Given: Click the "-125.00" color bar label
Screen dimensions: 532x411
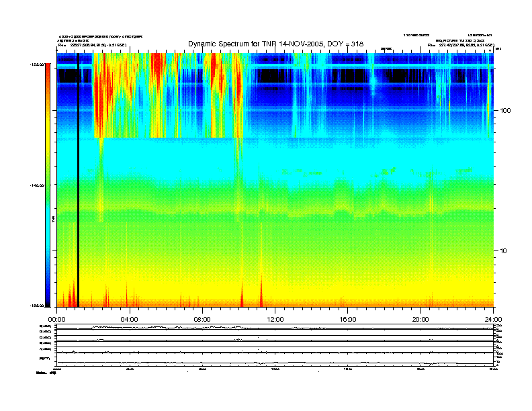Looking at the screenshot, I should (x=37, y=64).
